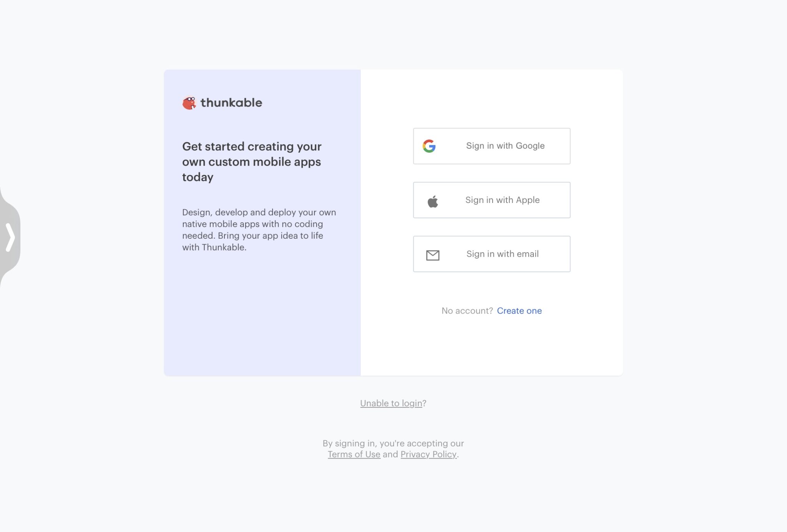Click the Get started creating heading
787x532 pixels.
tap(252, 161)
